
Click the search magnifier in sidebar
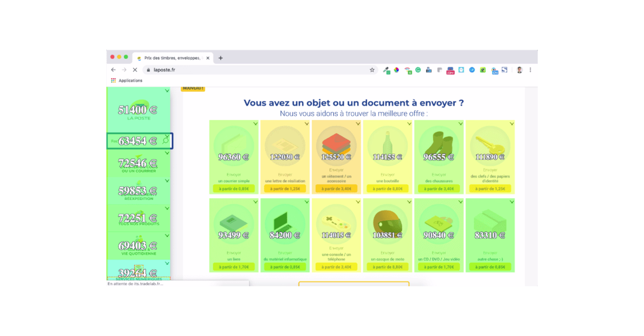pos(166,141)
